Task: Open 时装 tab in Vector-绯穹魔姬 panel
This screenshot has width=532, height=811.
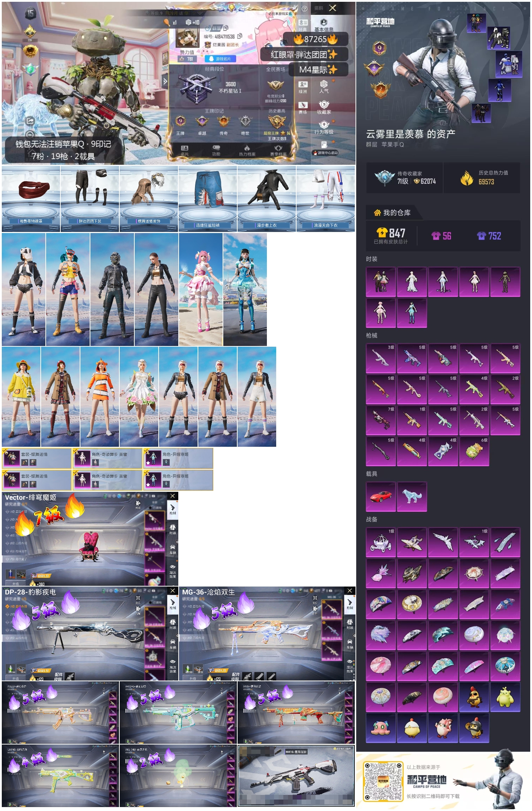Action: 173,529
